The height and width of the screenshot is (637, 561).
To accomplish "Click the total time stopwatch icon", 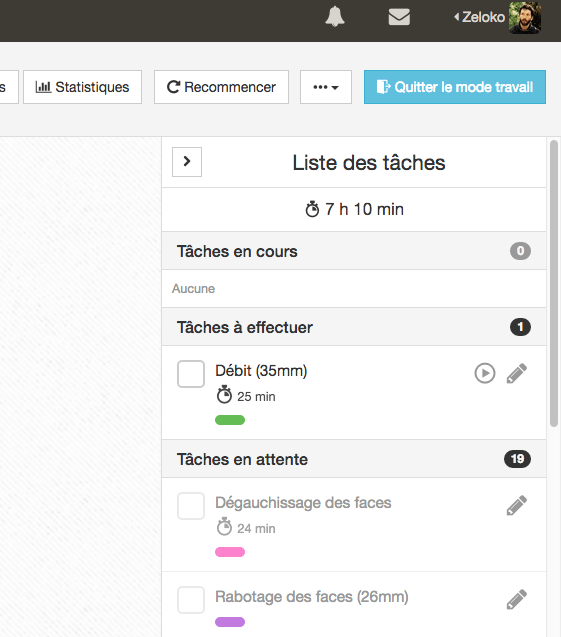I will pos(312,209).
